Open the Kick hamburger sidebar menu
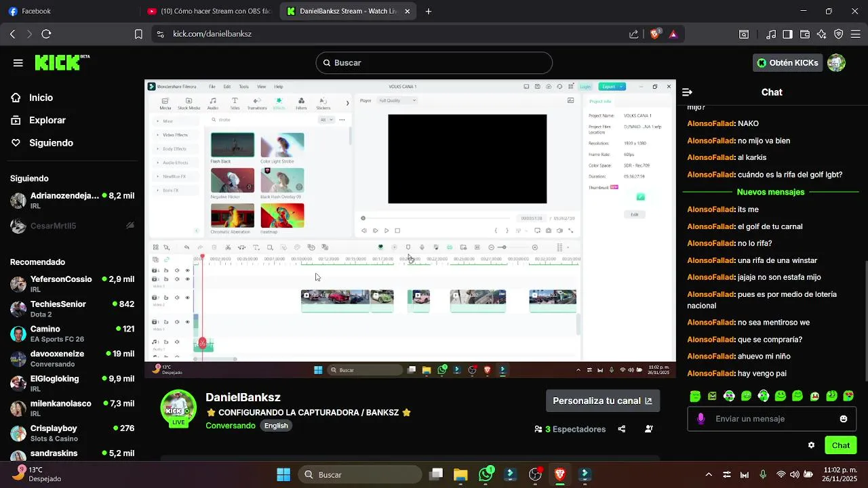 pyautogui.click(x=18, y=63)
